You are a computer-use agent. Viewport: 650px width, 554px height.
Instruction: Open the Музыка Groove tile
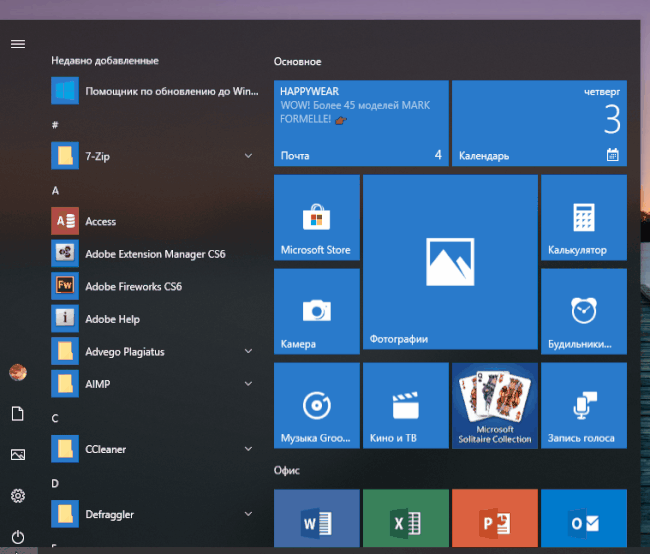317,406
